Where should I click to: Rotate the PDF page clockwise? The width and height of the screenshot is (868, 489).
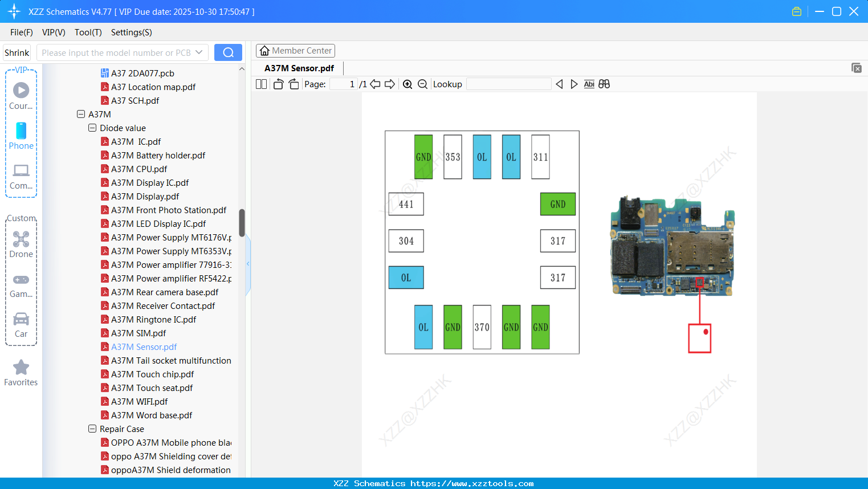(294, 84)
